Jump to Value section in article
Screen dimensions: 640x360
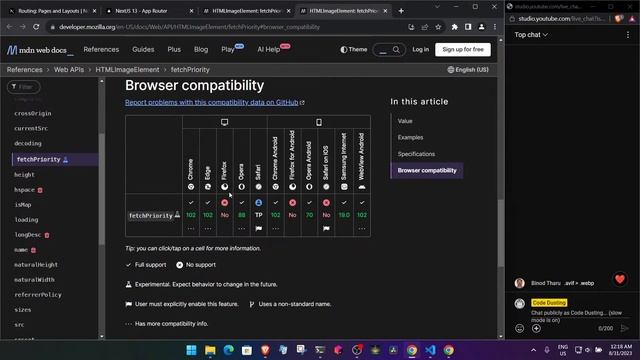click(405, 121)
